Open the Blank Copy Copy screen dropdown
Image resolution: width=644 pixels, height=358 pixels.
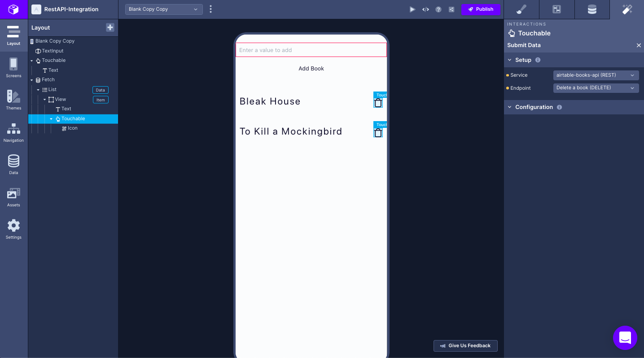[164, 9]
